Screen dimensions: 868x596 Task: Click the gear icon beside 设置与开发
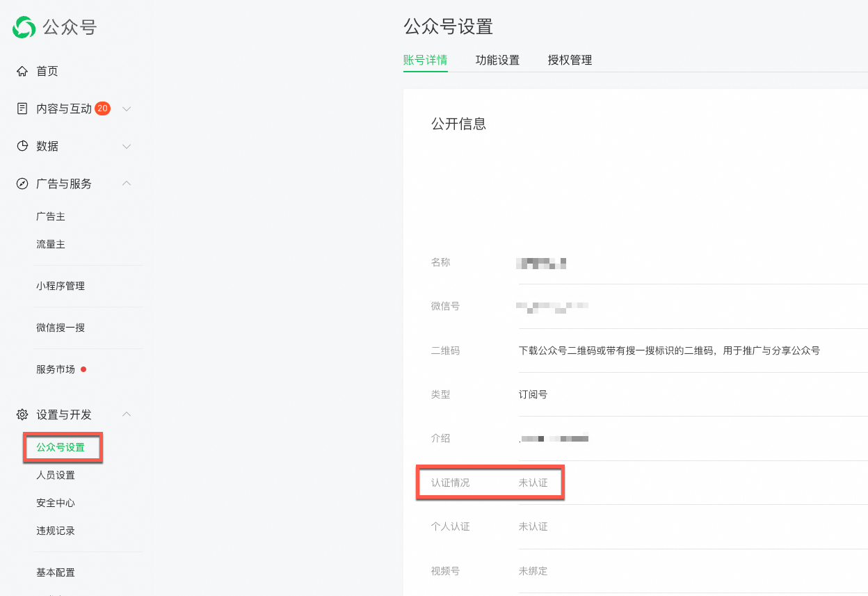[x=22, y=414]
